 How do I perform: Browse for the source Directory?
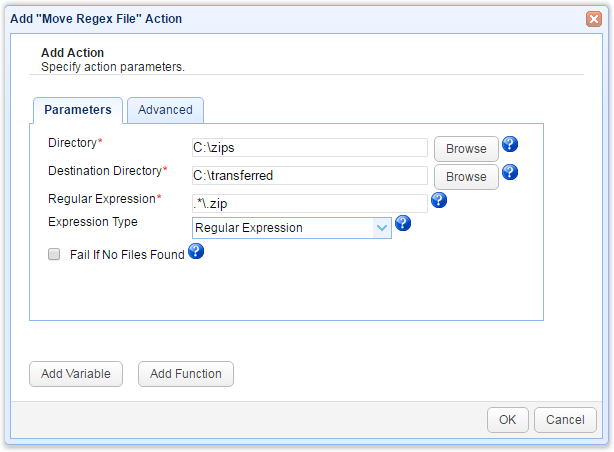point(466,149)
